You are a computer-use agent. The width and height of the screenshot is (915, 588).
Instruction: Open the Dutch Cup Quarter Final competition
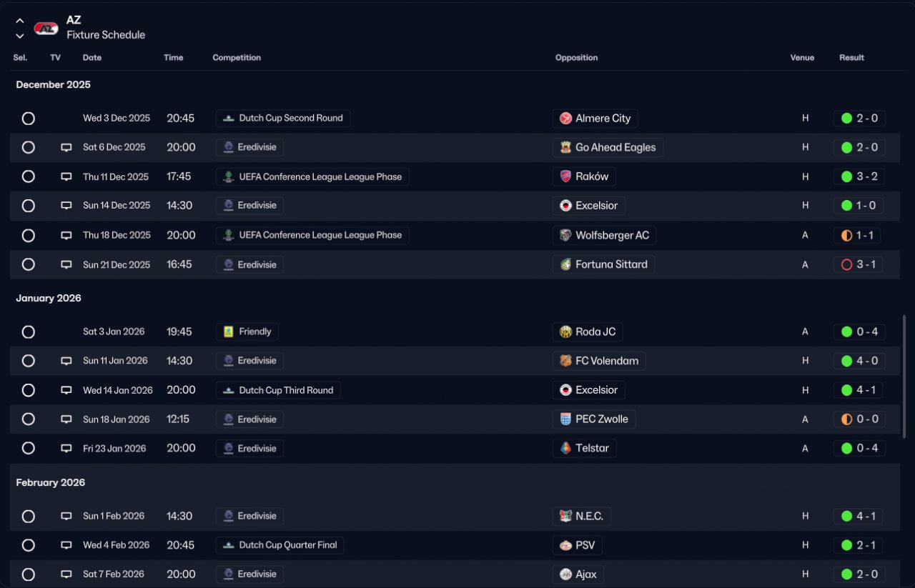(280, 545)
